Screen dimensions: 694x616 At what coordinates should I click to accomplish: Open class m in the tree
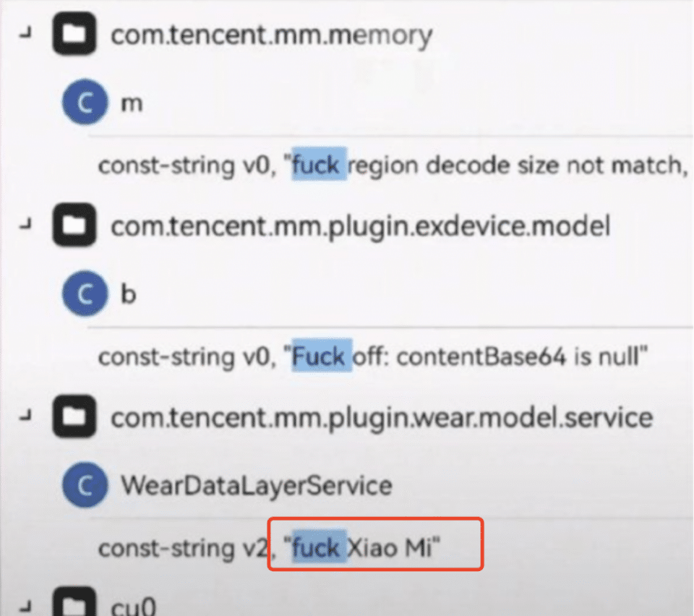click(132, 104)
